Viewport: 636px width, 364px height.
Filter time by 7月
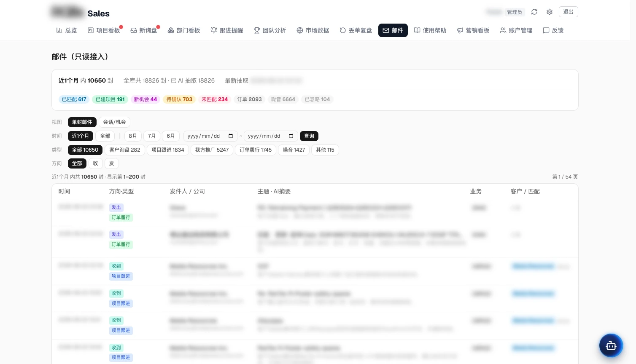152,136
